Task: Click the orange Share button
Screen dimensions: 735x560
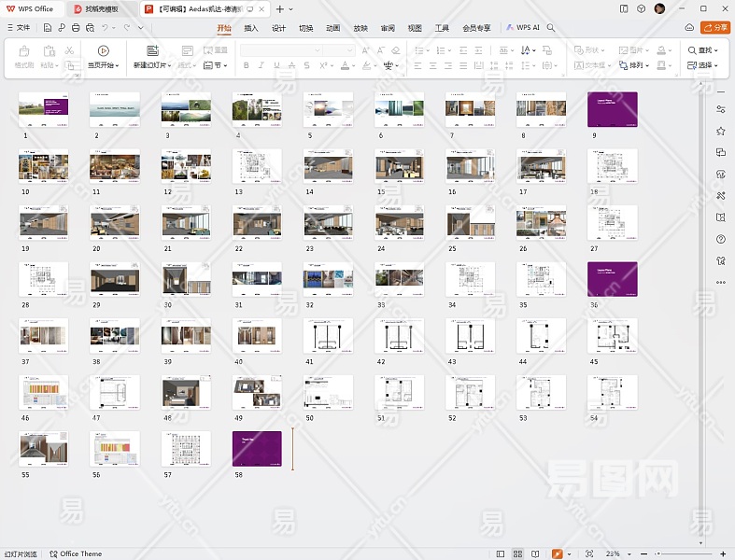Action: click(x=715, y=28)
